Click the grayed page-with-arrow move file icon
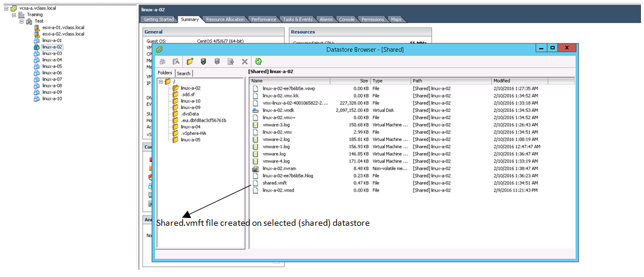 (231, 61)
